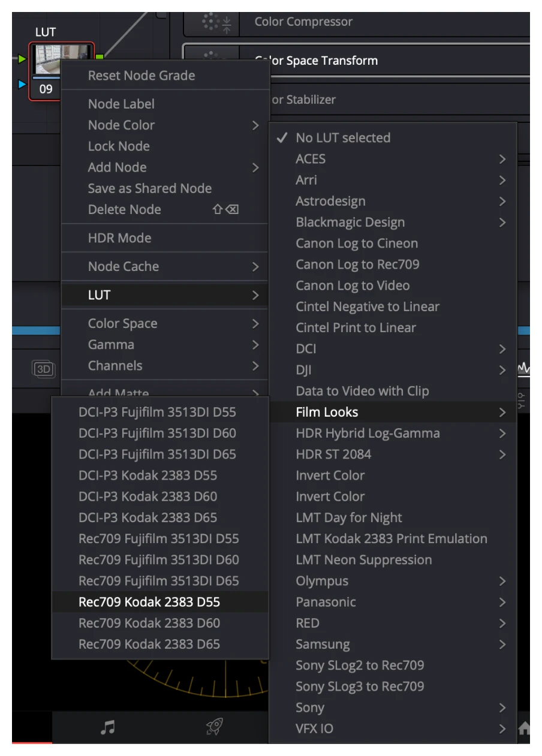
Task: Open the Film Looks LUT folder
Action: [x=393, y=412]
